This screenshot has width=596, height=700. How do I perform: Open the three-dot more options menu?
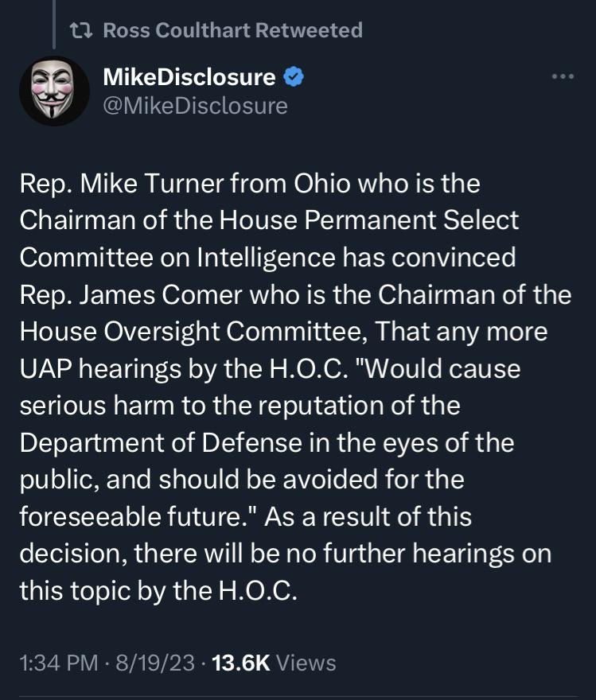[x=563, y=77]
